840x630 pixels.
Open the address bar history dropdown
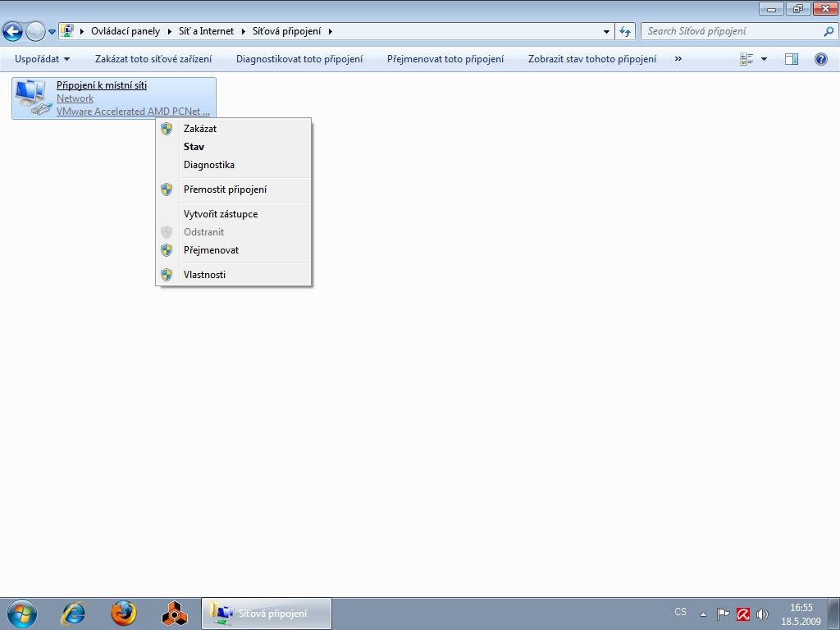pos(606,32)
